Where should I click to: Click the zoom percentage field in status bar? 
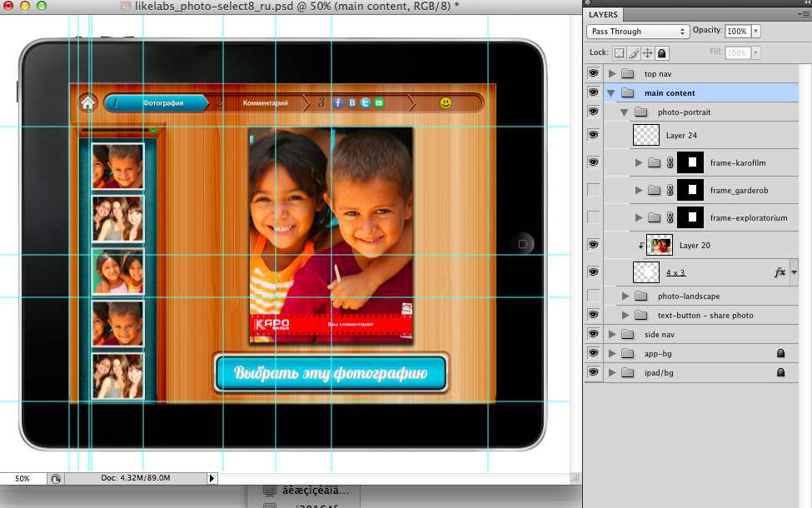point(22,479)
